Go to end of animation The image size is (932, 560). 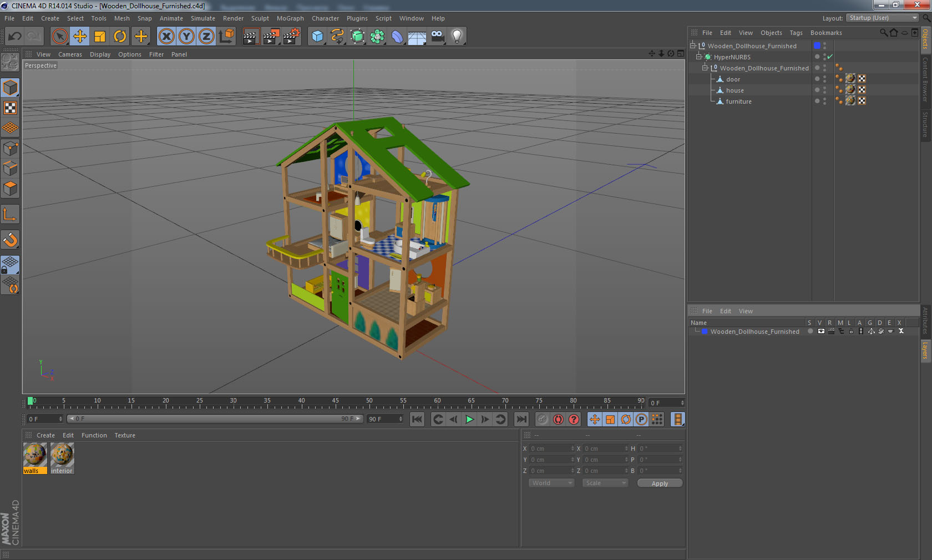coord(521,419)
